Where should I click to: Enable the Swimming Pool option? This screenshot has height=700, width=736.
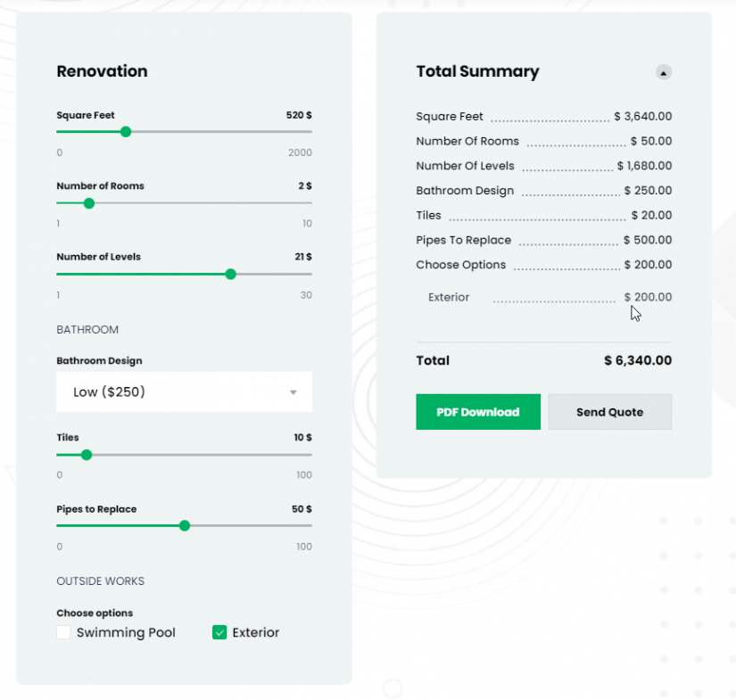(x=63, y=631)
